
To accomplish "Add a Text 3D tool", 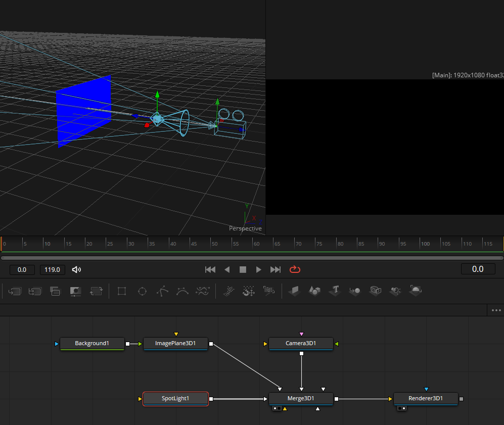I will [335, 291].
